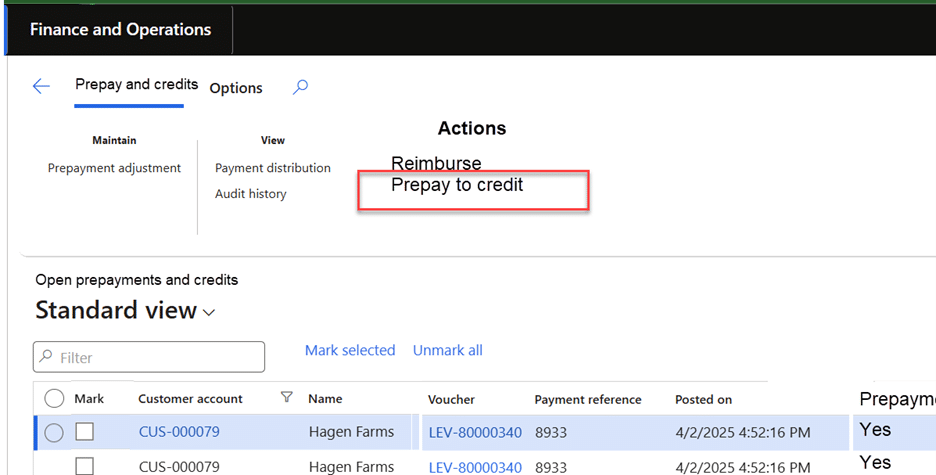Select Prepay to credit action
The height and width of the screenshot is (475, 936).
tap(457, 185)
